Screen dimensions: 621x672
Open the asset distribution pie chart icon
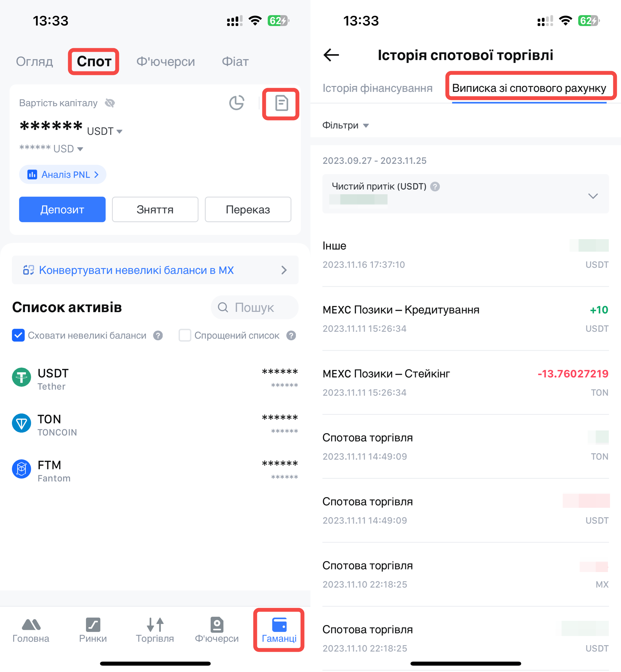(x=236, y=103)
